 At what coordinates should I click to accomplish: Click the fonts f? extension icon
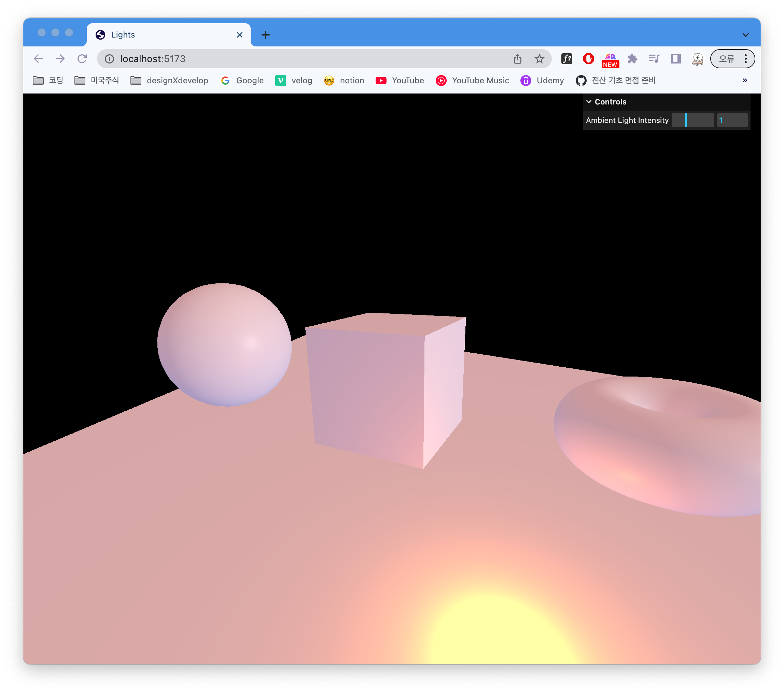tap(566, 59)
